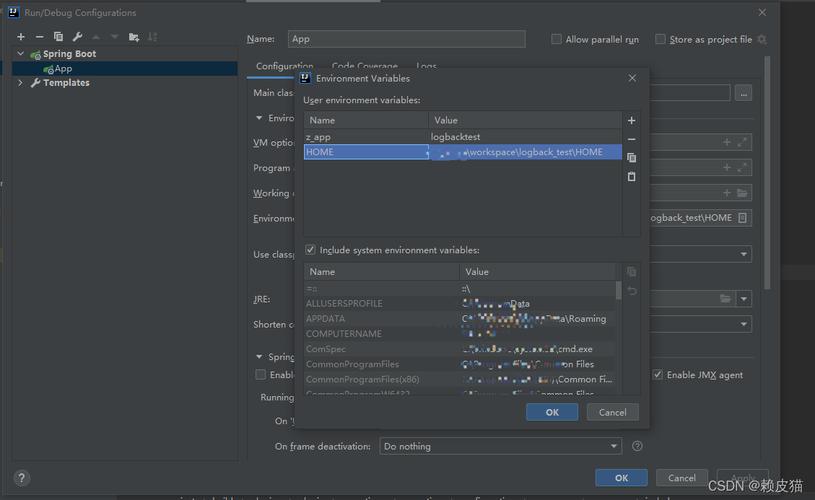Screen dimensions: 815x500
Task: Toggle Enable JMX agent checkbox
Action: click(x=658, y=375)
